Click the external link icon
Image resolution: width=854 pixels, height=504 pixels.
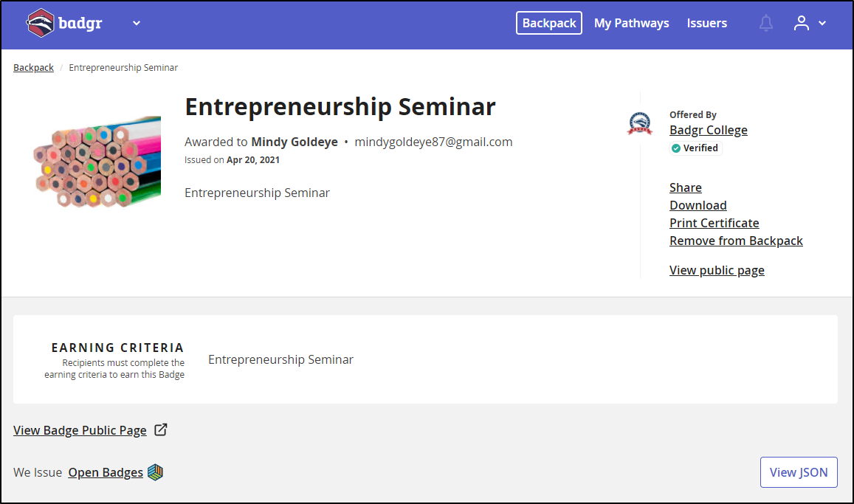coord(161,429)
